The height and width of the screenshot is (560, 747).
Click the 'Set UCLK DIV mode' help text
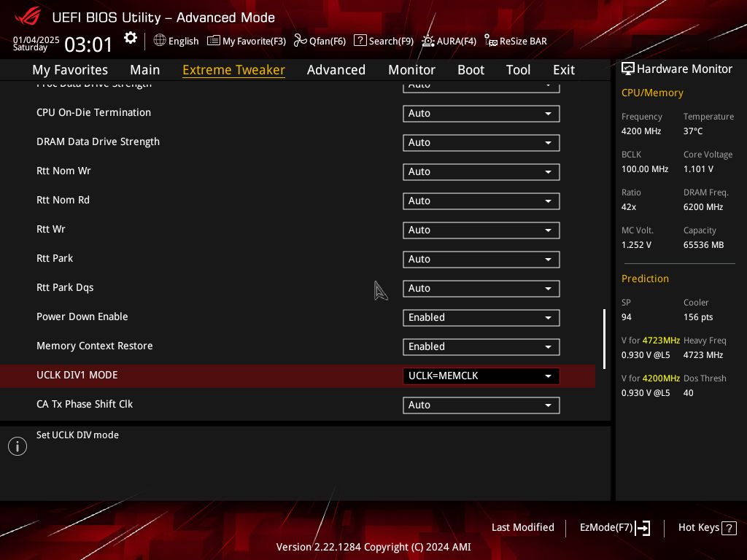click(77, 435)
